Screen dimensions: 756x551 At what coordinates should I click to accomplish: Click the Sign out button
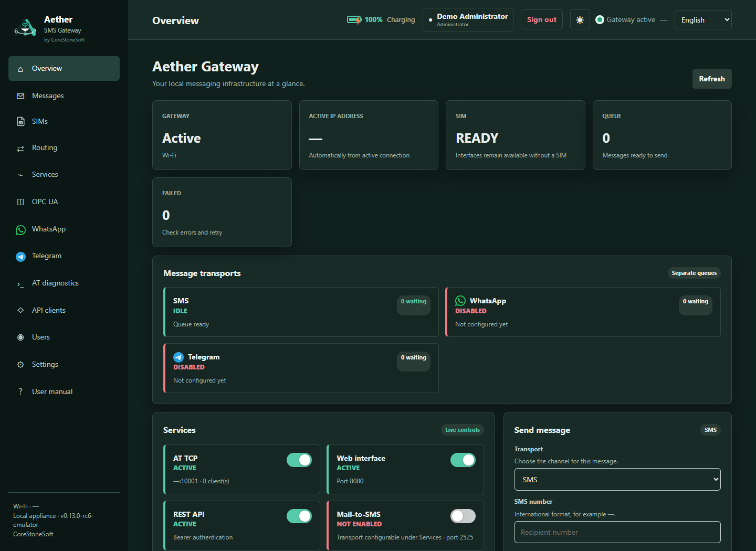(542, 20)
